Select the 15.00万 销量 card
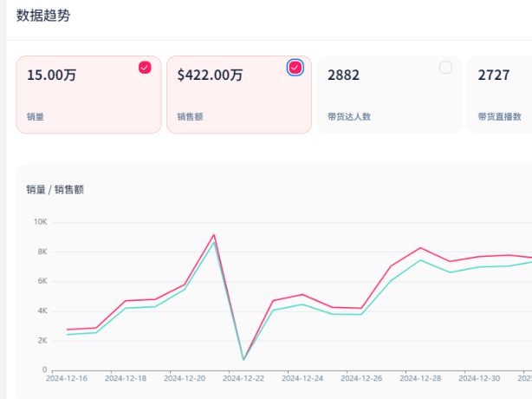The width and height of the screenshot is (532, 399). (x=88, y=95)
